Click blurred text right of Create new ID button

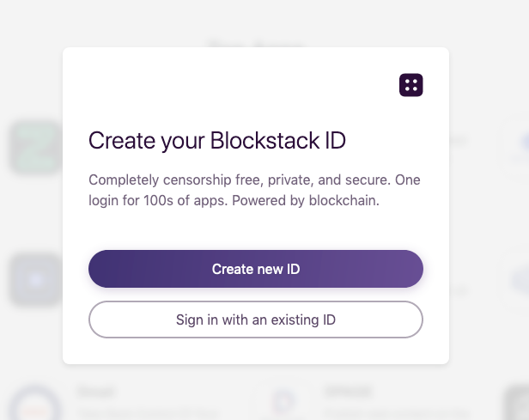pos(459,290)
